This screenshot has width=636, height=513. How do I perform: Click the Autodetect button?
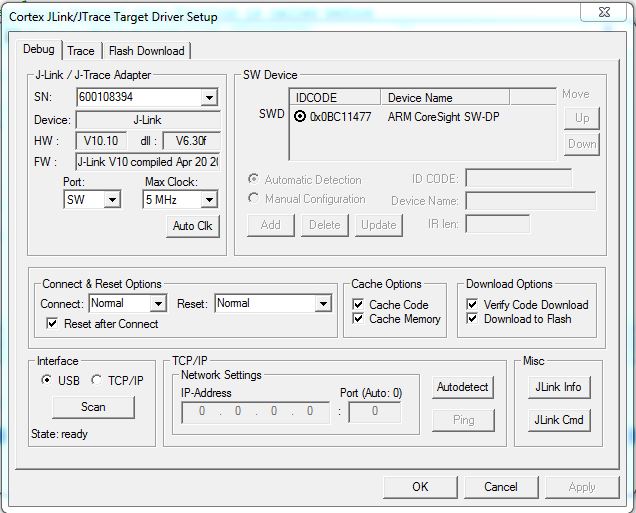pos(463,387)
